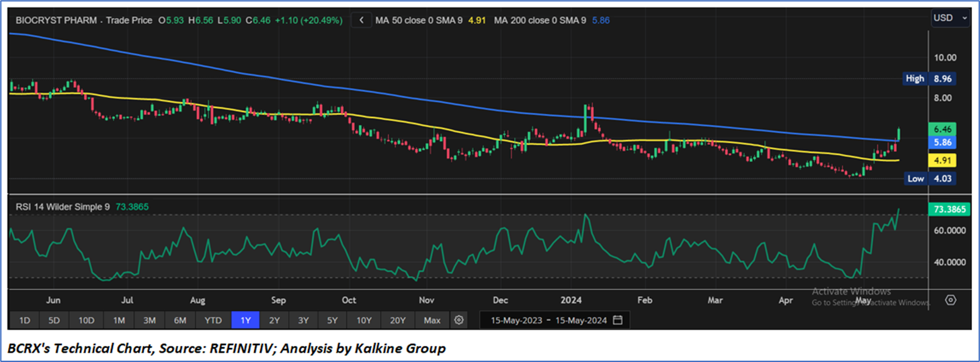
Task: Collapse indicator legend with left chevron
Action: tap(362, 20)
